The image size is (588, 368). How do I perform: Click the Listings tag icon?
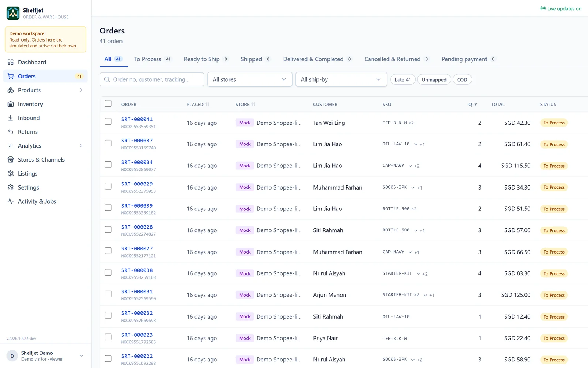tap(11, 173)
